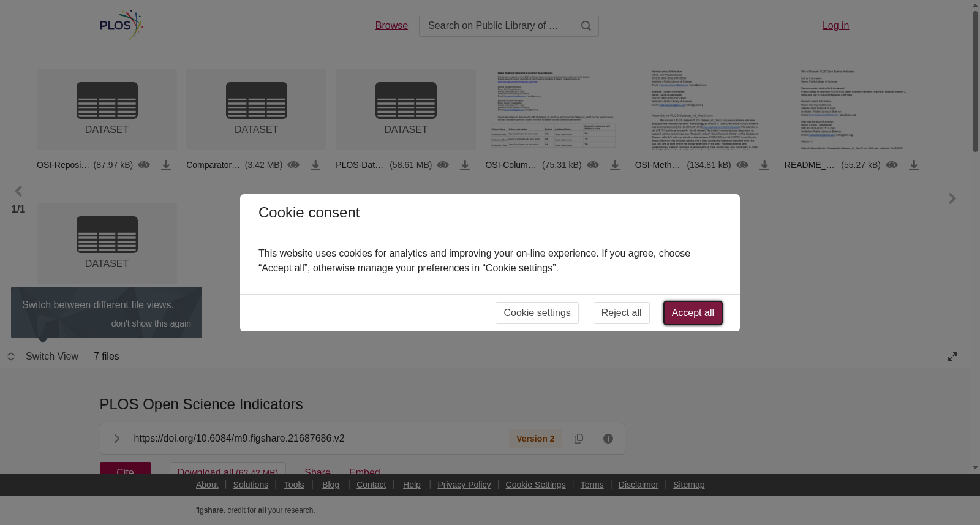980x525 pixels.
Task: Open footer Cookie Settings link
Action: click(x=536, y=485)
